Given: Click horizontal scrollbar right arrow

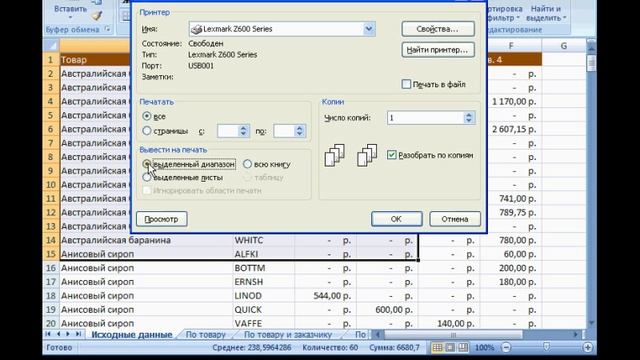Looking at the screenshot, I should [x=576, y=335].
